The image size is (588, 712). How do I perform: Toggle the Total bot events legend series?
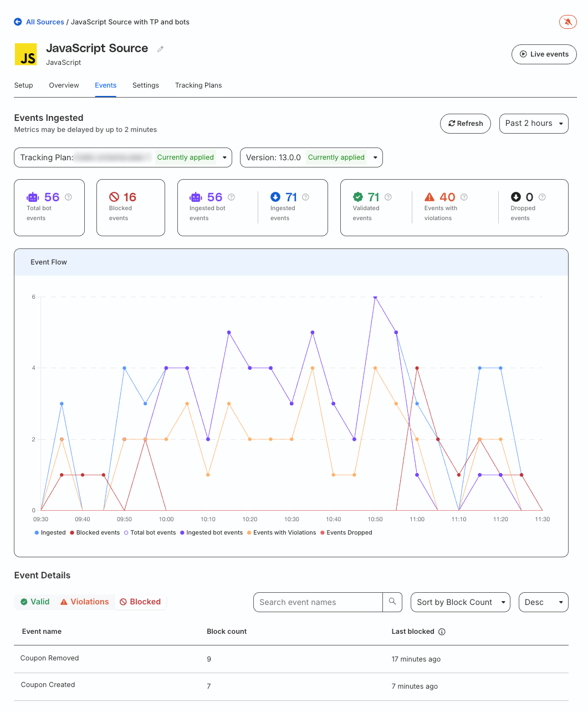(150, 533)
